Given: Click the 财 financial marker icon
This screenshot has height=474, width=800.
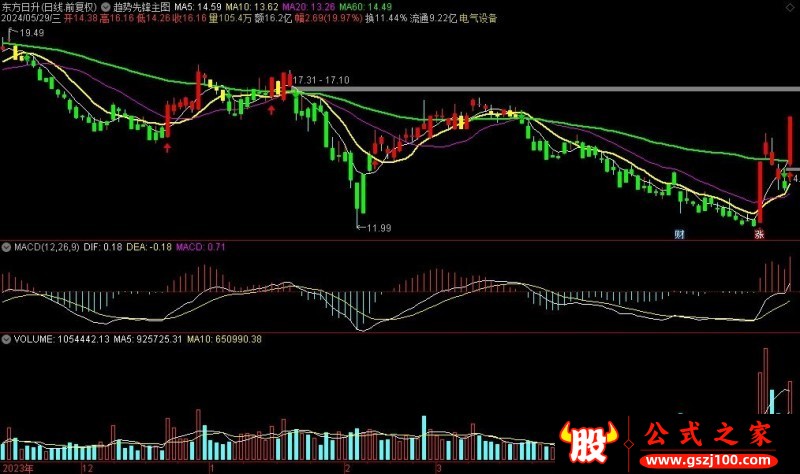Looking at the screenshot, I should tap(679, 234).
